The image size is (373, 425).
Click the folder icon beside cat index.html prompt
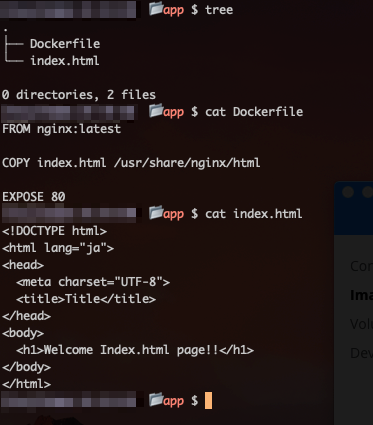click(x=156, y=212)
